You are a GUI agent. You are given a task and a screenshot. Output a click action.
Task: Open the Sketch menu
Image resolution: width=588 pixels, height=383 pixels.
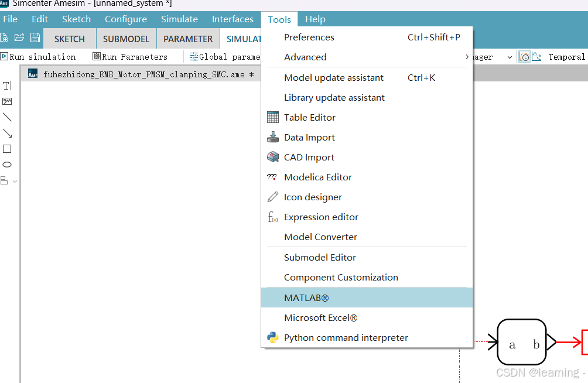77,19
